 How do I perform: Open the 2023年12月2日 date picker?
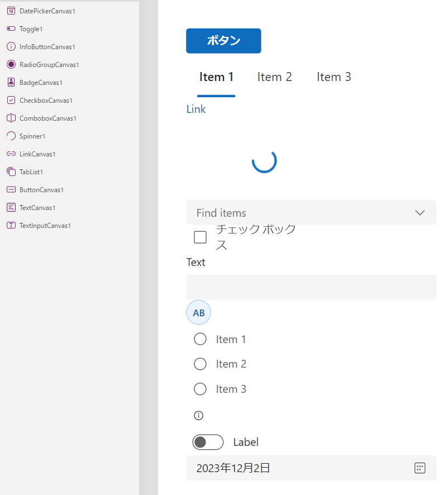pos(311,468)
